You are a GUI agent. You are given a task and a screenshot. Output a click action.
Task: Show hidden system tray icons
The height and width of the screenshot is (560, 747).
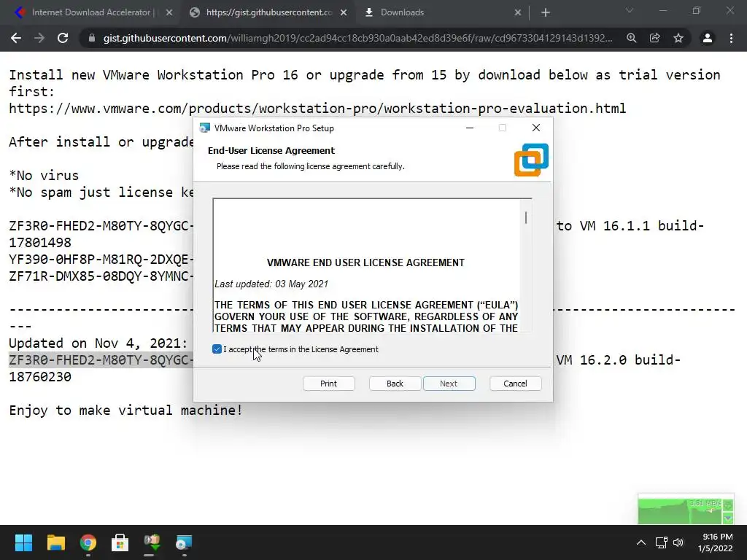641,542
